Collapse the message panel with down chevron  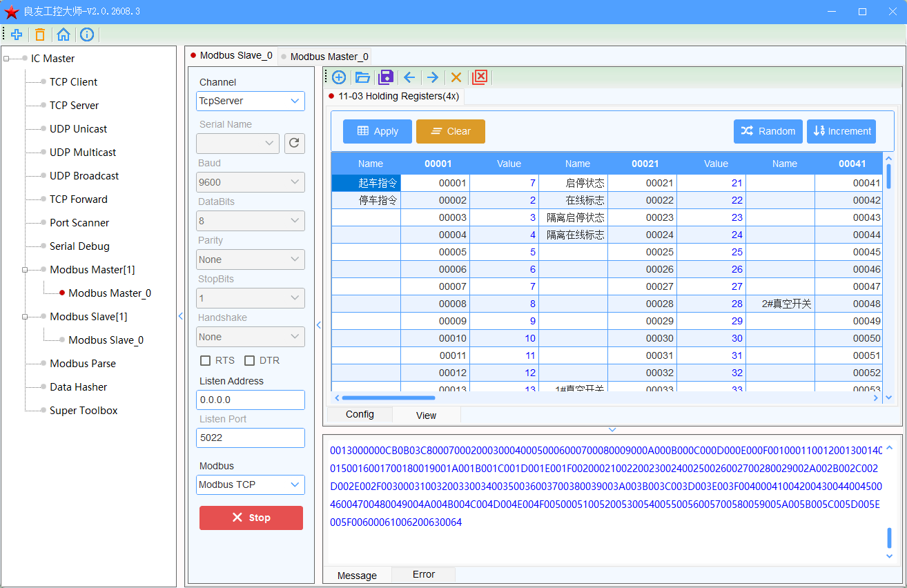tap(612, 430)
